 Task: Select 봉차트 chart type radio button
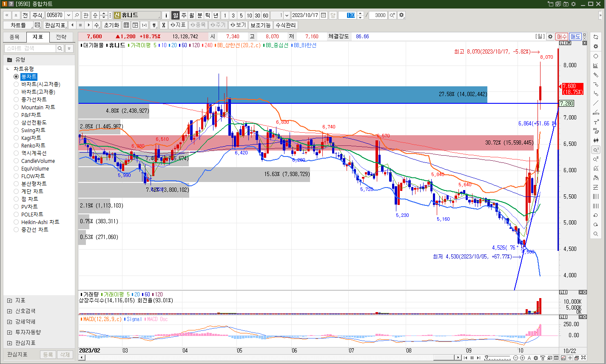[16, 77]
